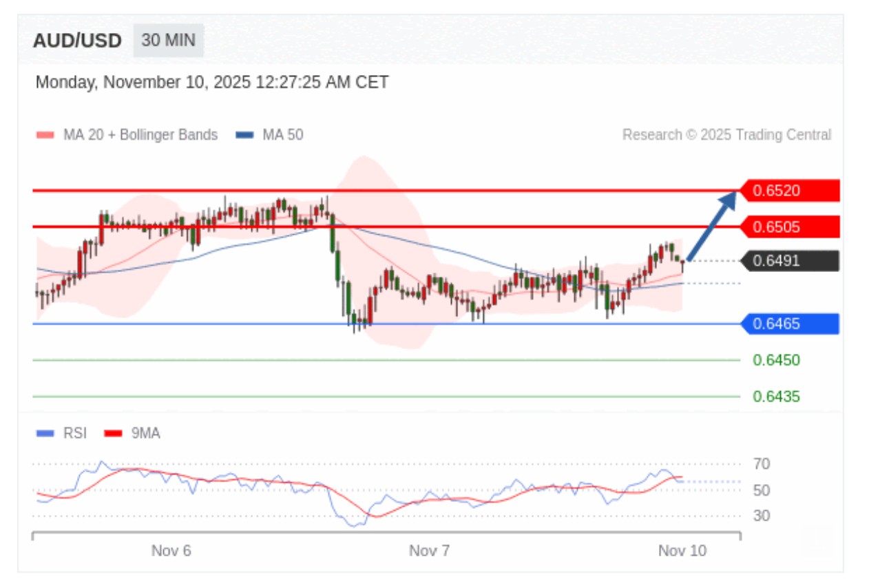Click the green 0.6435 support label
The height and width of the screenshot is (588, 869).
(x=776, y=397)
